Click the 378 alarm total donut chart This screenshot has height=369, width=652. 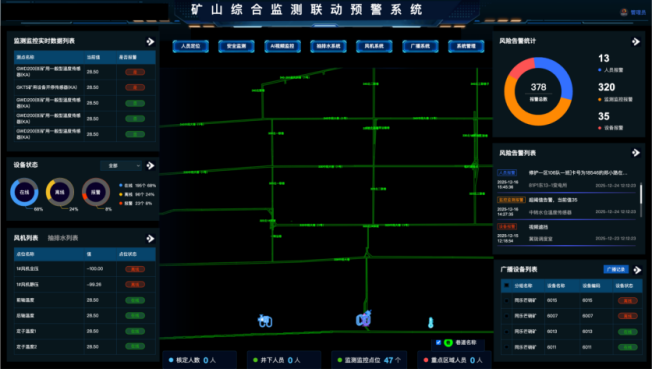(538, 92)
